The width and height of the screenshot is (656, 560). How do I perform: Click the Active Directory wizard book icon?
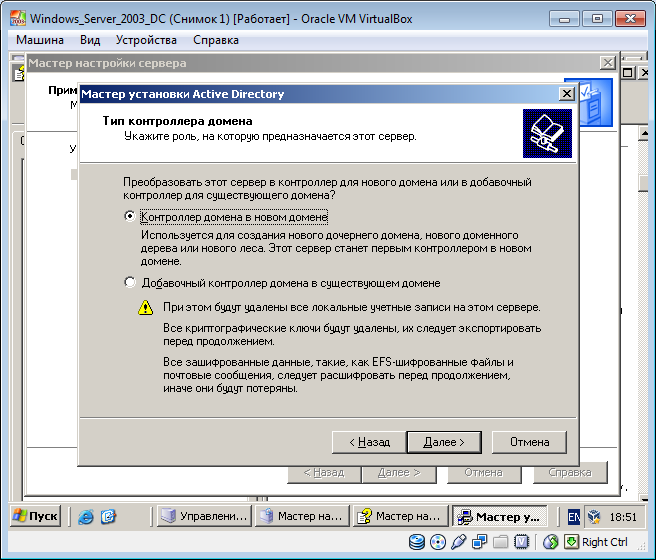click(x=547, y=133)
